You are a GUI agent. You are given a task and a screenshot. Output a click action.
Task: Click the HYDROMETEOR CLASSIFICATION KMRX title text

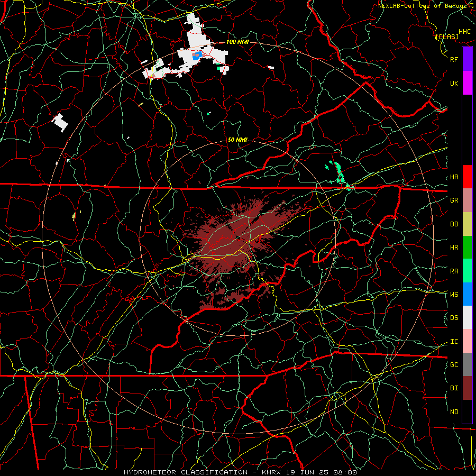(x=240, y=472)
